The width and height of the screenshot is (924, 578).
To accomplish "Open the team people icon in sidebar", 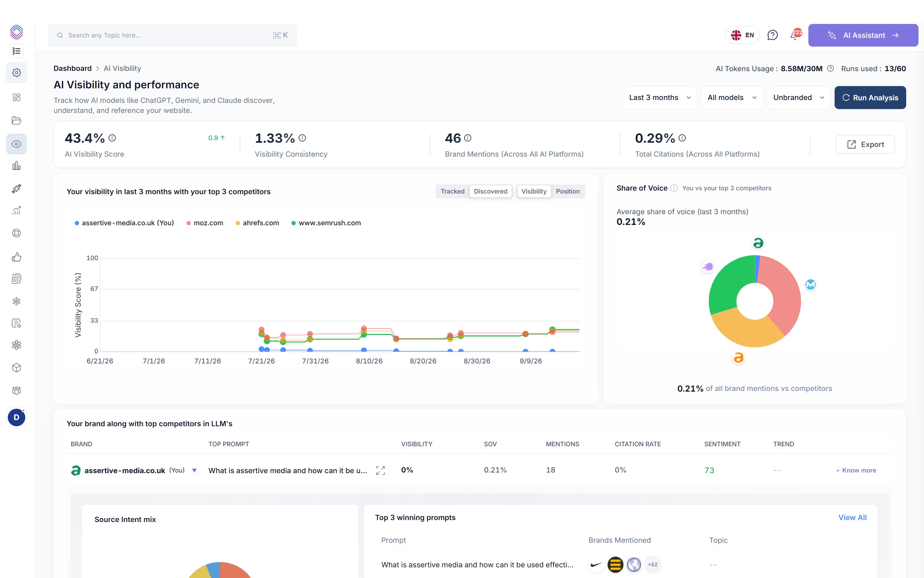I will 17,390.
